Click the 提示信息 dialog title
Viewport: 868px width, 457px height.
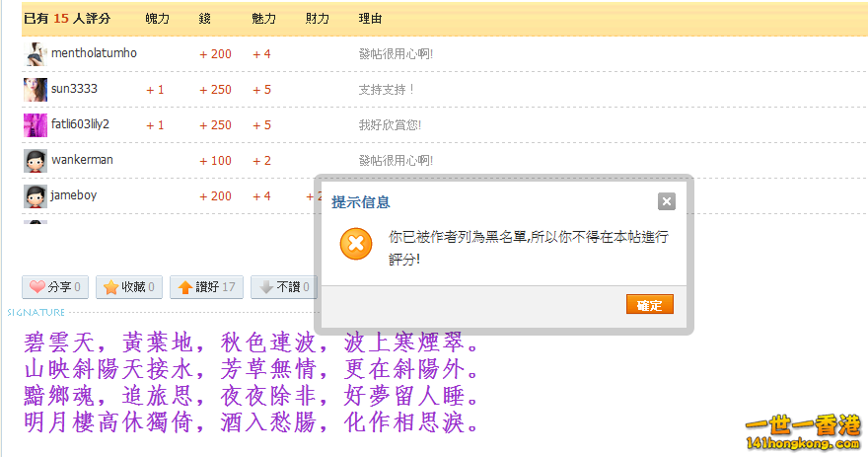pyautogui.click(x=361, y=202)
